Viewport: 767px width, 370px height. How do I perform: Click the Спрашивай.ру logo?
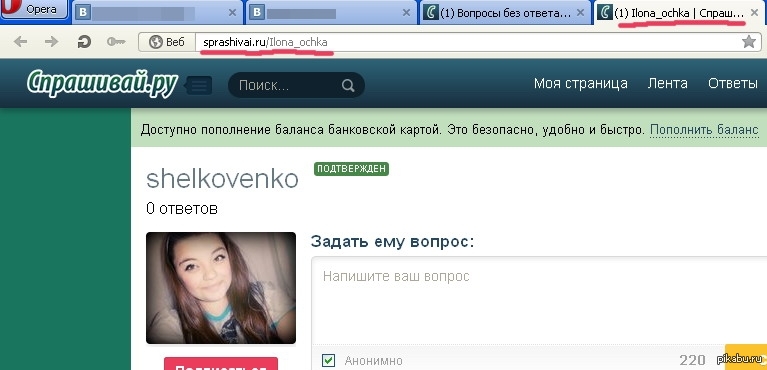(102, 83)
